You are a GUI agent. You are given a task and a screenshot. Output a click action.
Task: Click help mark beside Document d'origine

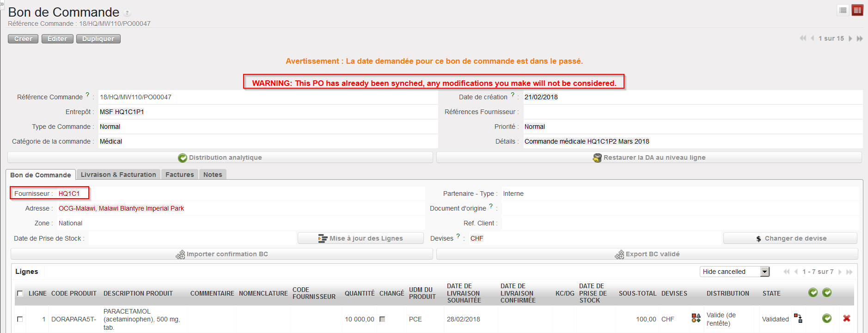coord(491,206)
